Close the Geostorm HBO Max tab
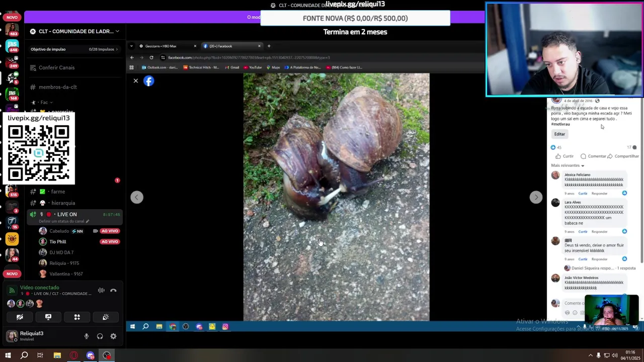The height and width of the screenshot is (362, 644). (x=195, y=46)
